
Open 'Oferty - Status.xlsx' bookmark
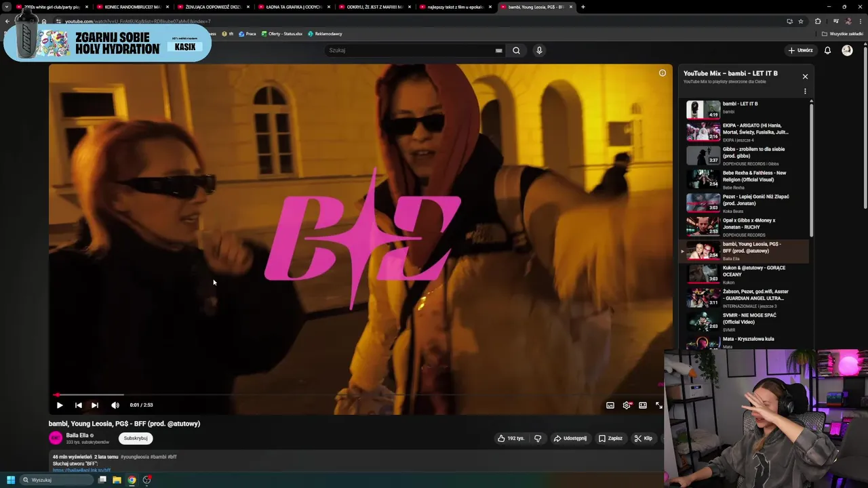click(x=282, y=34)
